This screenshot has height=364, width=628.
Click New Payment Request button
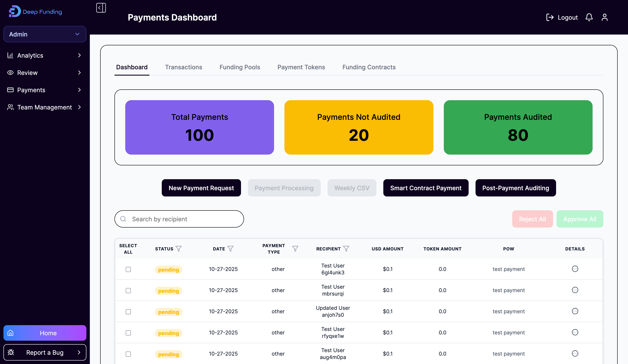pos(201,188)
